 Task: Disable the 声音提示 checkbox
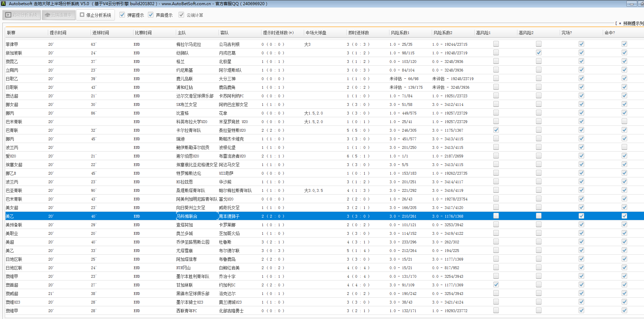[x=151, y=15]
